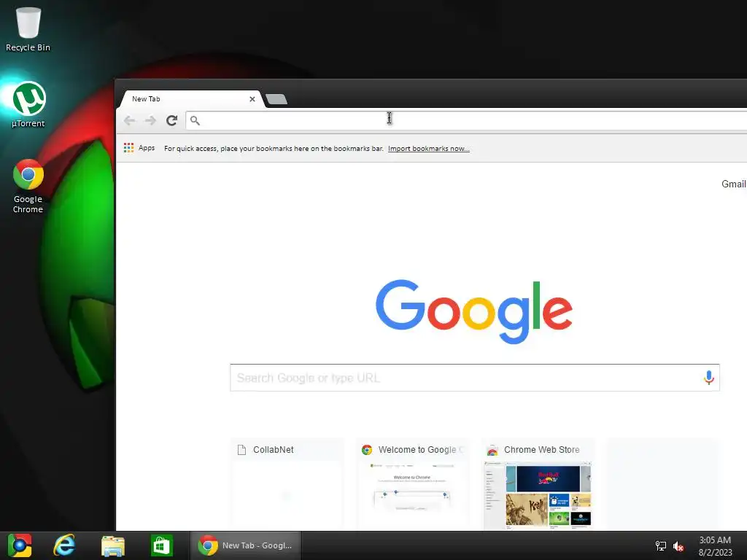The width and height of the screenshot is (747, 560).
Task: Click bookmarks hint text "For quick access"
Action: tap(274, 149)
